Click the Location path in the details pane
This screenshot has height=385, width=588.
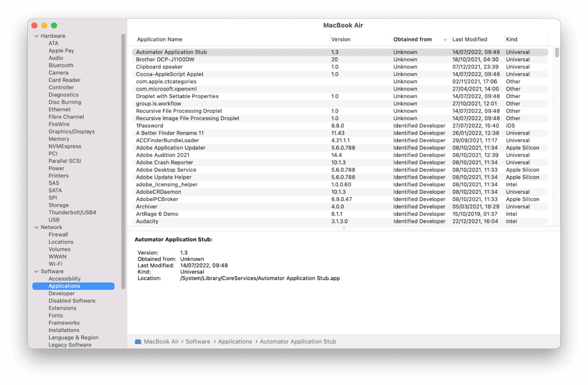(260, 278)
